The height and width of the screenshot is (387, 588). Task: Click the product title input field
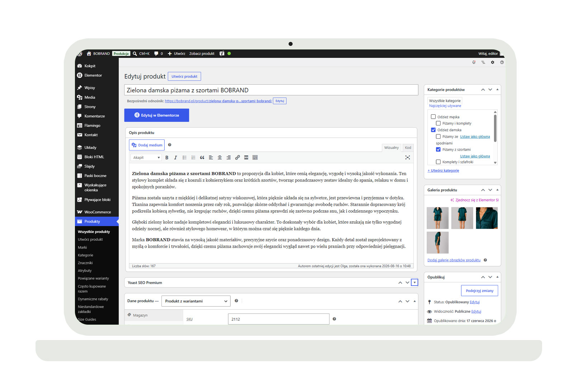click(271, 90)
